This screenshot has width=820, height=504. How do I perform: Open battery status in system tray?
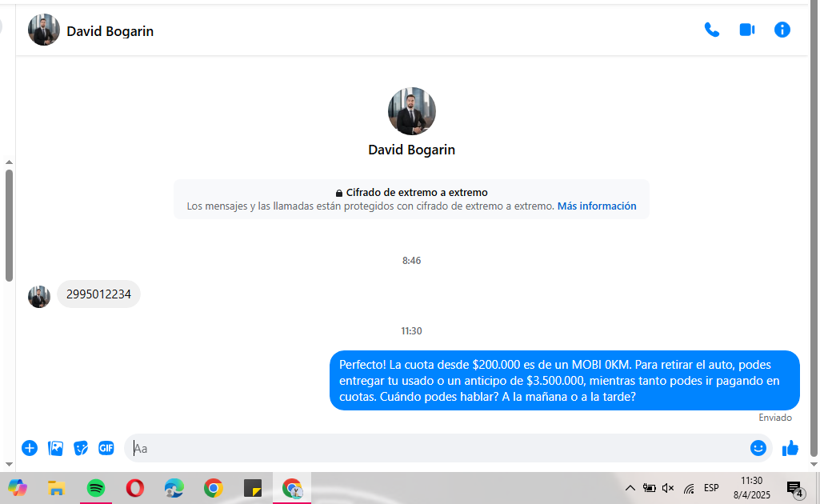coord(649,488)
